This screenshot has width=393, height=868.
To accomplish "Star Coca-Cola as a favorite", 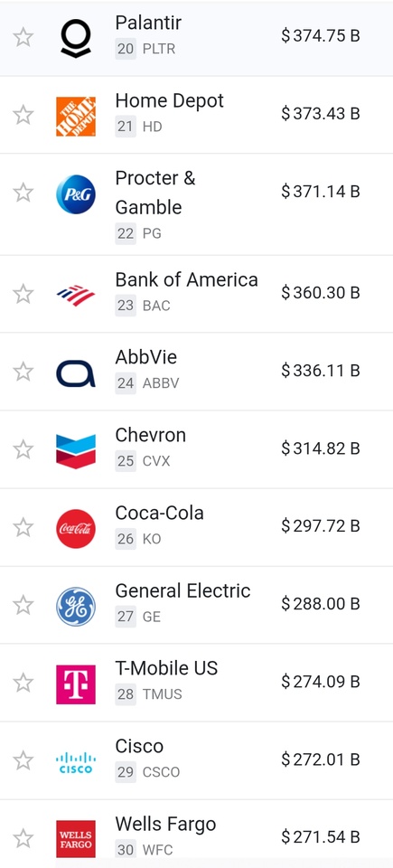I will 23,527.
